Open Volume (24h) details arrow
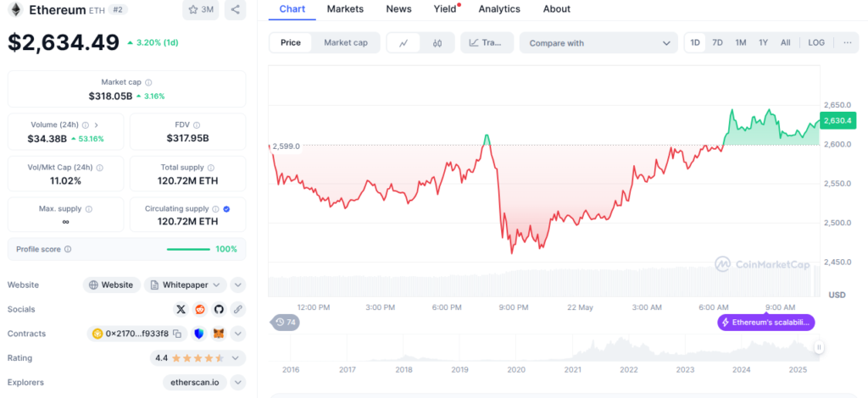Viewport: 868px width, 398px height. 97,125
